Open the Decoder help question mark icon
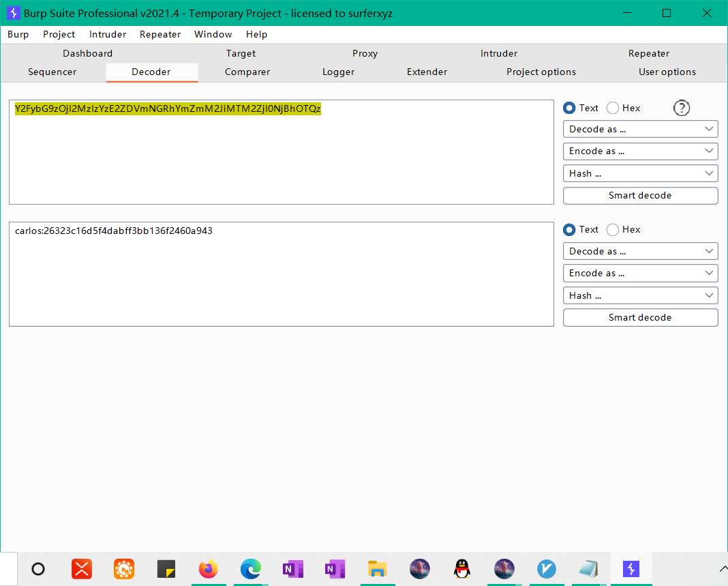728x586 pixels. pyautogui.click(x=681, y=108)
